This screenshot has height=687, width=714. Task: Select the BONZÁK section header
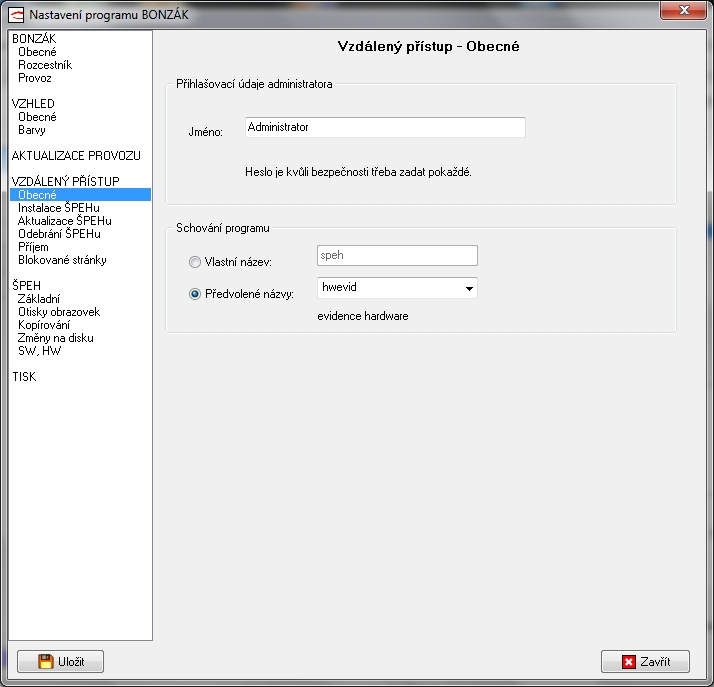[x=34, y=39]
